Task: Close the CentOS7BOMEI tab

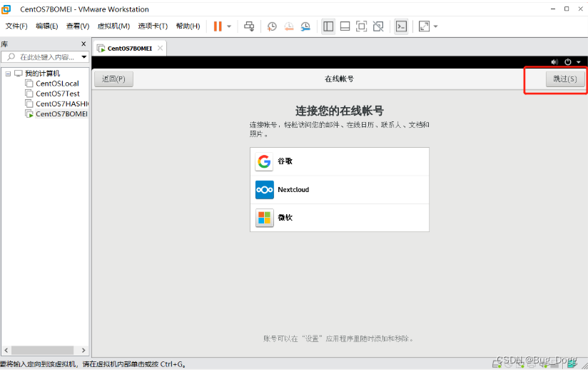Action: pyautogui.click(x=160, y=48)
